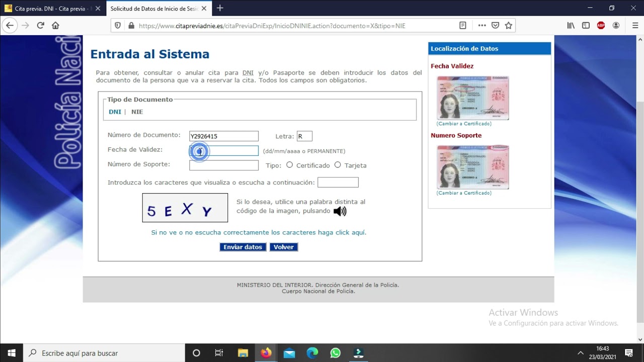Close the Cita previa DNI tab
This screenshot has width=644, height=362.
(x=98, y=9)
